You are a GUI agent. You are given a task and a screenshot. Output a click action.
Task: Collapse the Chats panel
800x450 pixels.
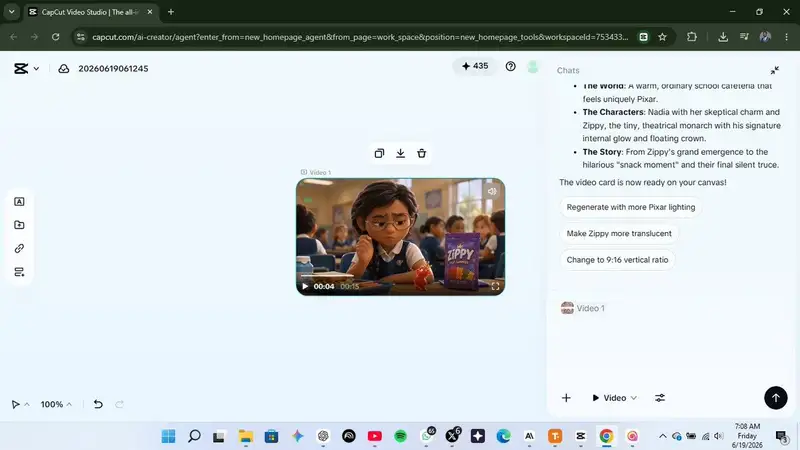tap(774, 70)
